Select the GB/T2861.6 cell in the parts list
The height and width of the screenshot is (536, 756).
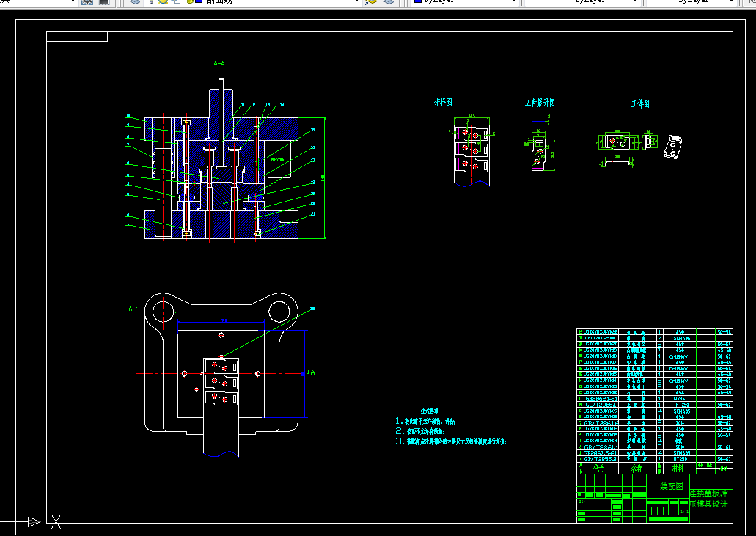[x=601, y=423]
